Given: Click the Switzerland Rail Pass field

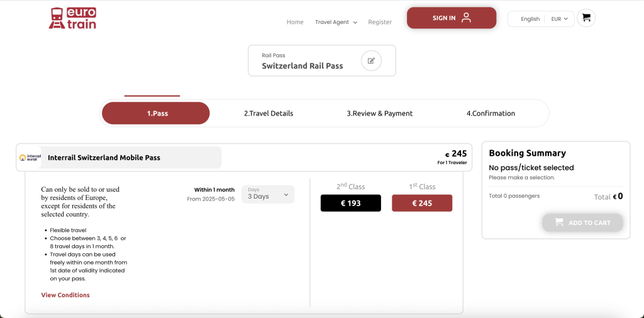Looking at the screenshot, I should tap(303, 65).
